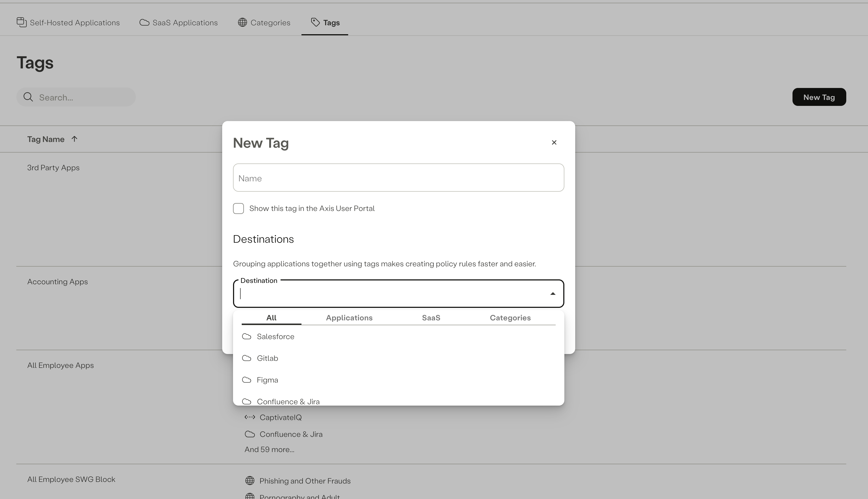Image resolution: width=868 pixels, height=499 pixels.
Task: Click the cloud icon beside Gitlab
Action: (x=247, y=358)
